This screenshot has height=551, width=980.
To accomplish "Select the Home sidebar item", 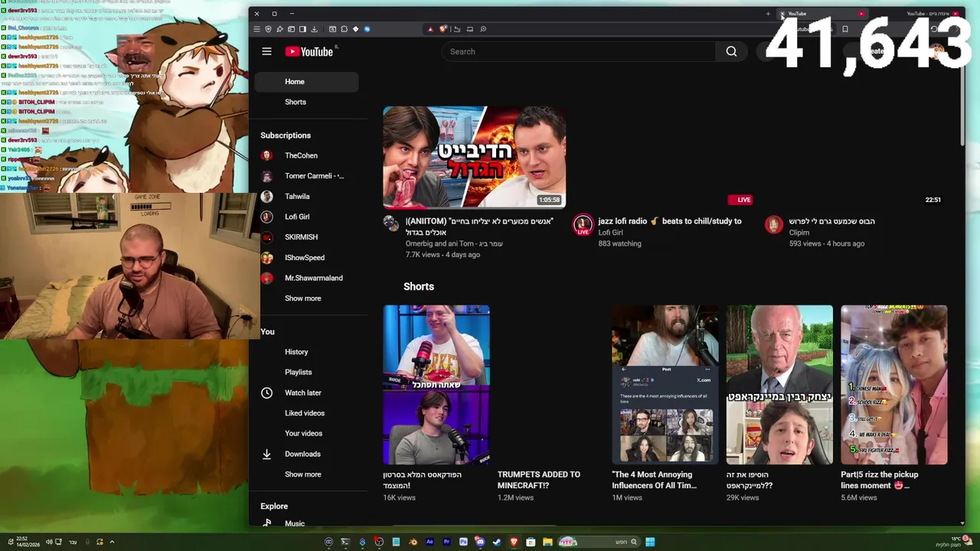I will coord(306,82).
